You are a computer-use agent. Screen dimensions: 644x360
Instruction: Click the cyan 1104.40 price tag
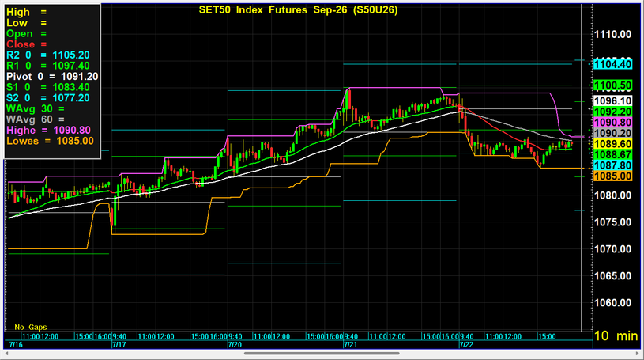coord(612,64)
